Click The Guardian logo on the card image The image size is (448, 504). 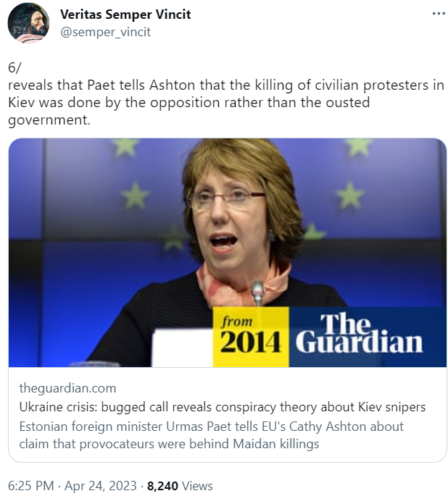[x=359, y=334]
